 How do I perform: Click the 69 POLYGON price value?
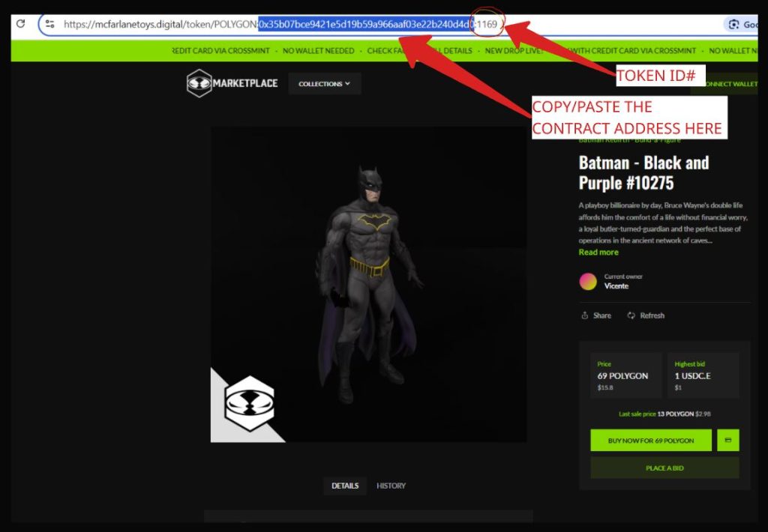(622, 376)
